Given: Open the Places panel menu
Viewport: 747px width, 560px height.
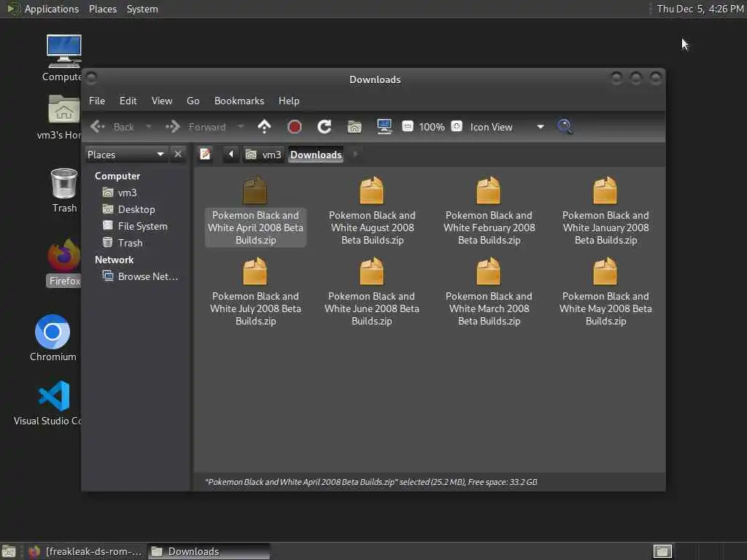Looking at the screenshot, I should (x=103, y=9).
